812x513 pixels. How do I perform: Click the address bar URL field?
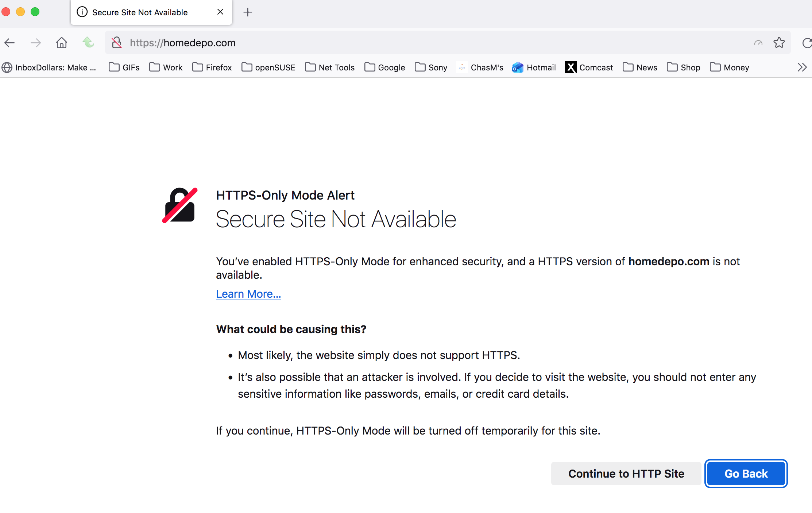click(365, 43)
